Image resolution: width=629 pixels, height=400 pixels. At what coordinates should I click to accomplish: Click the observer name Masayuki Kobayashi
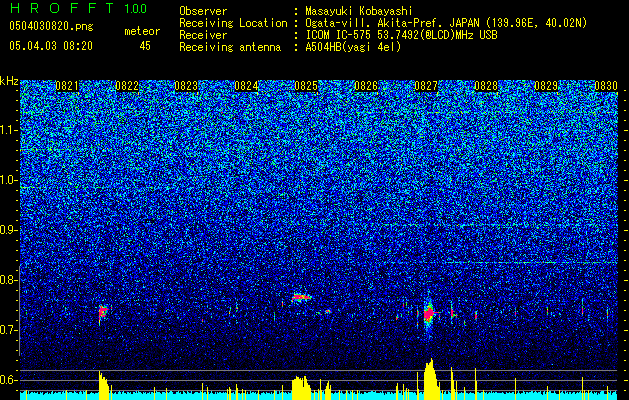click(x=359, y=11)
